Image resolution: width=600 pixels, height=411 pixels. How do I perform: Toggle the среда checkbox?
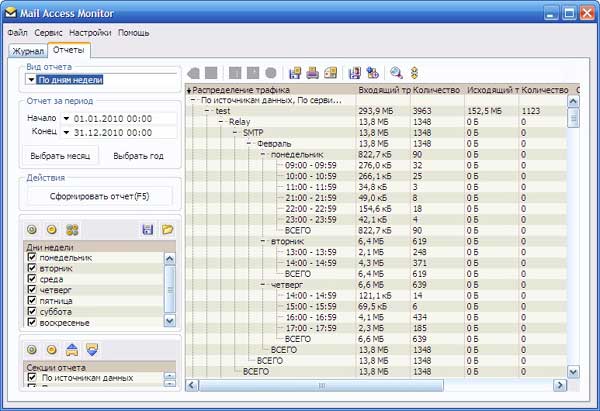pyautogui.click(x=32, y=279)
